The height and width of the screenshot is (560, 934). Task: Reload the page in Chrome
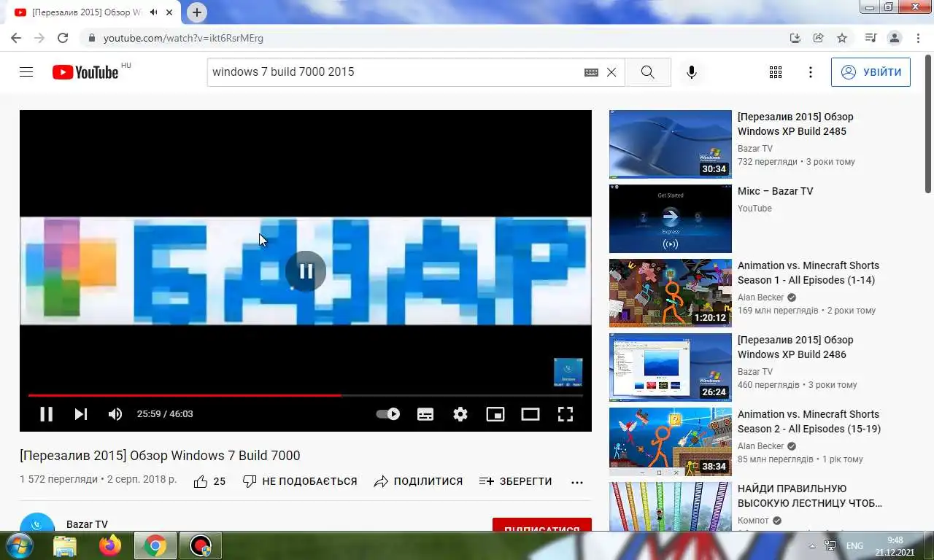[x=63, y=38]
